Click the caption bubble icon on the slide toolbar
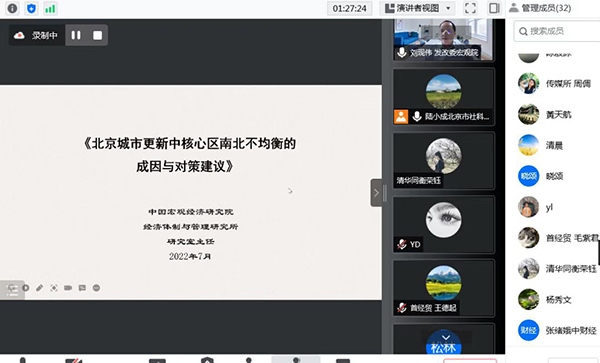The height and width of the screenshot is (363, 600). pos(82,288)
